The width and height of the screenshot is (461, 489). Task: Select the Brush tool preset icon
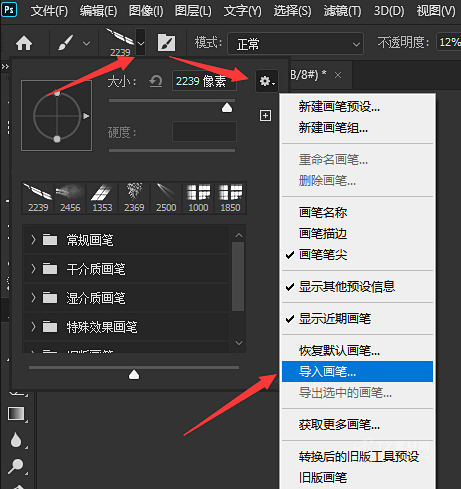(x=66, y=43)
